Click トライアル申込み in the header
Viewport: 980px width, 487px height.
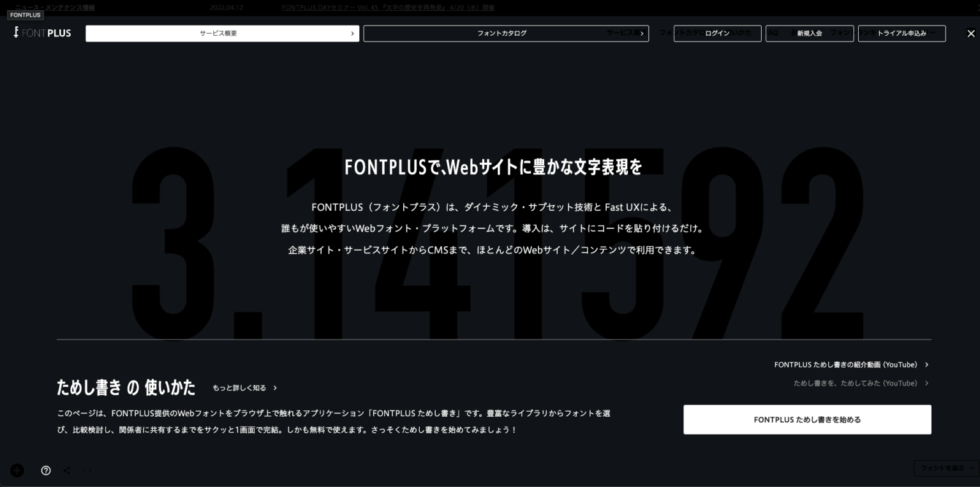pos(900,33)
